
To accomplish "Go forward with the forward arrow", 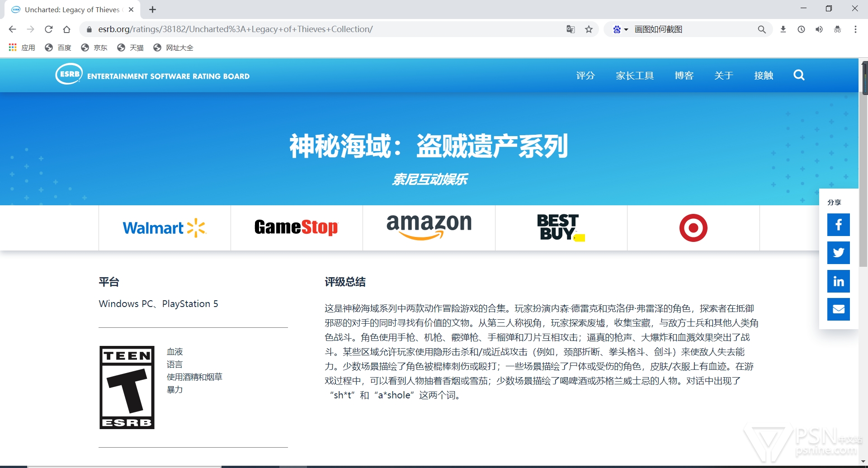I will coord(30,29).
